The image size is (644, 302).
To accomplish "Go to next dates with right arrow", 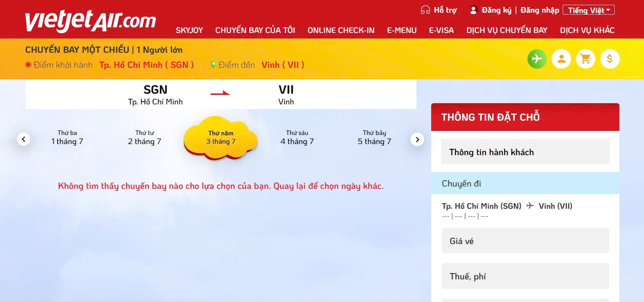I will point(417,139).
